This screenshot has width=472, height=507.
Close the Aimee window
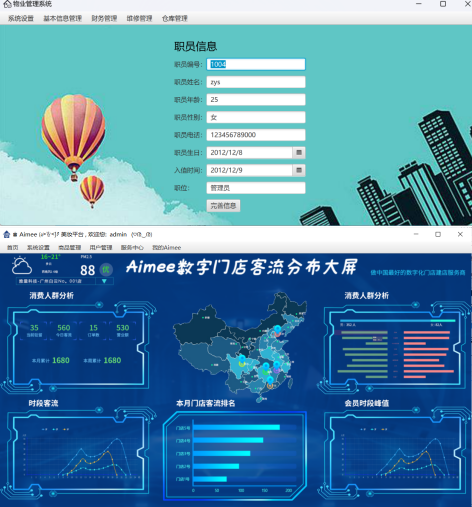point(460,234)
